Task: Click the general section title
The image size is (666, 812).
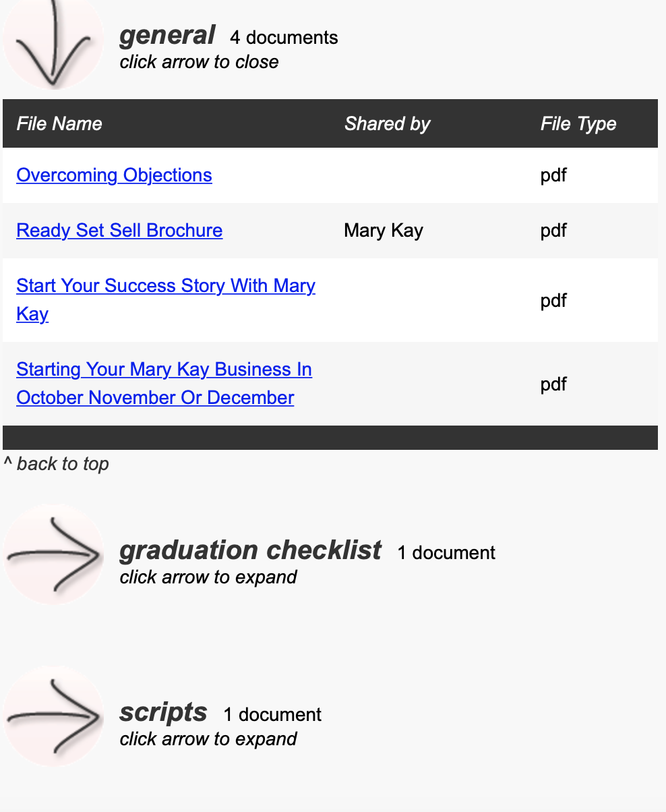Action: point(167,35)
